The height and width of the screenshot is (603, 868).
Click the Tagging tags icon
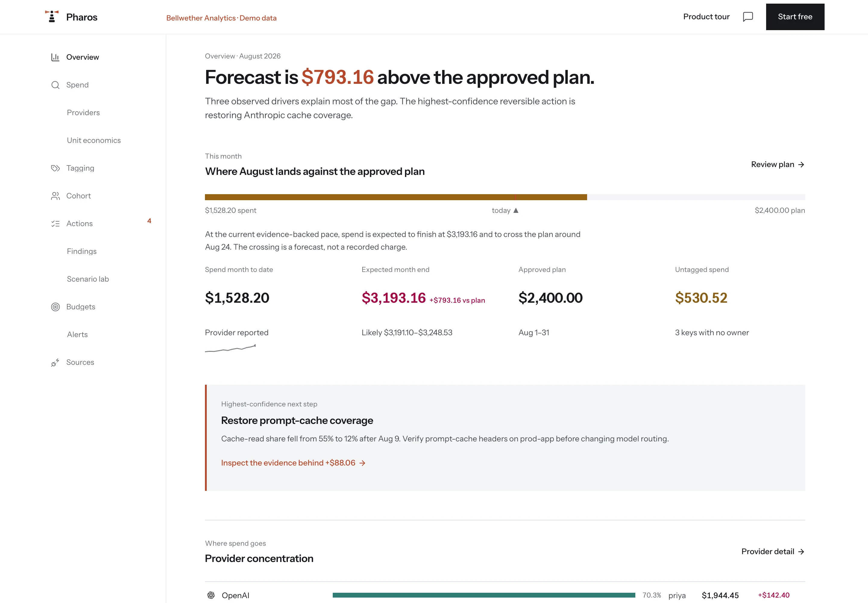point(55,168)
